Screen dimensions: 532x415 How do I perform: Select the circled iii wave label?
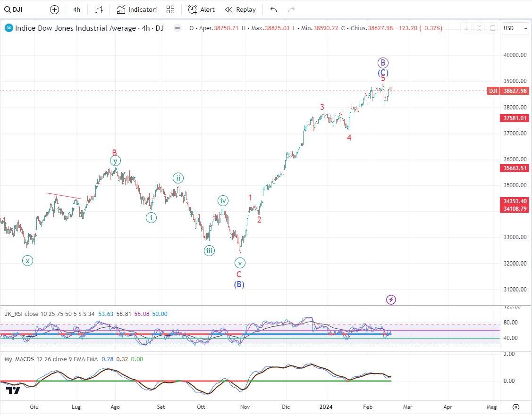(x=209, y=251)
